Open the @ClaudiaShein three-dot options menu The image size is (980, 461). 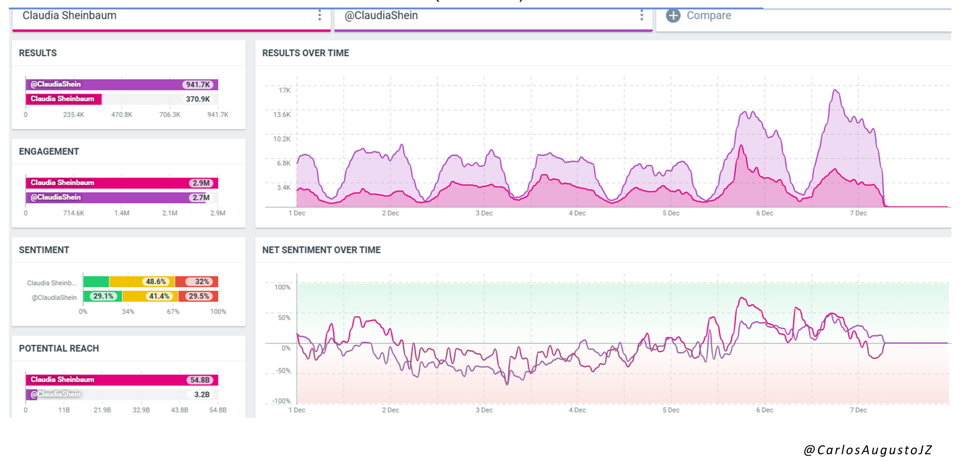click(x=641, y=15)
